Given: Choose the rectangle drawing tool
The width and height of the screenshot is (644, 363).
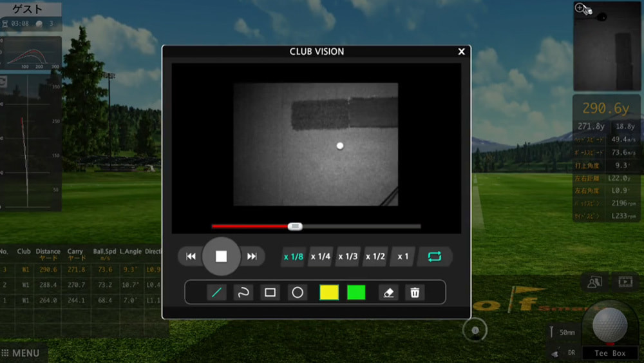Looking at the screenshot, I should click(270, 293).
